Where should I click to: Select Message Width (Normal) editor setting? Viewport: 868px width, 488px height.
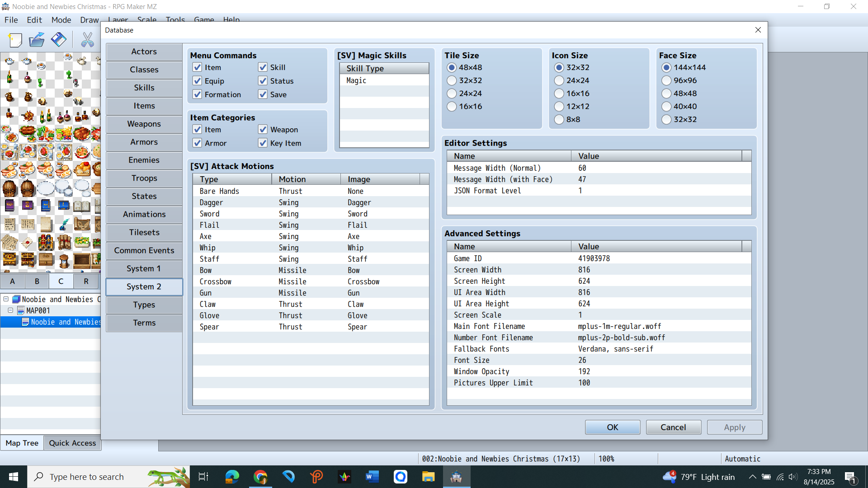pos(599,168)
